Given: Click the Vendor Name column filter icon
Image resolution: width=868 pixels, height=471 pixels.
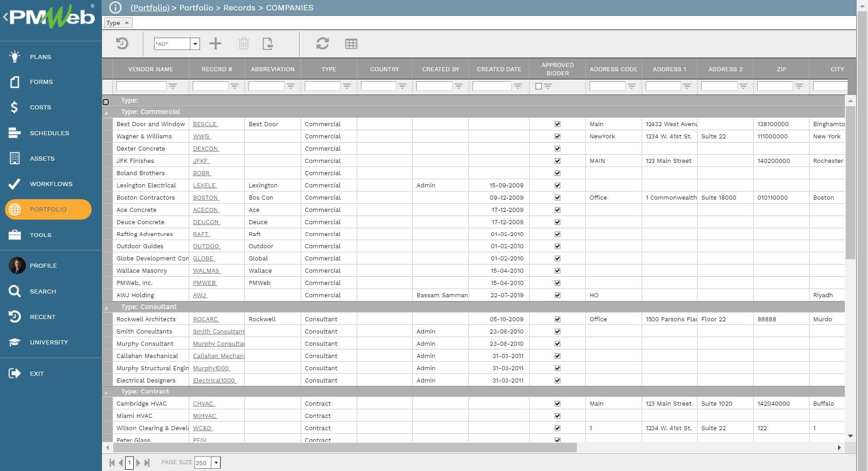Looking at the screenshot, I should click(173, 86).
